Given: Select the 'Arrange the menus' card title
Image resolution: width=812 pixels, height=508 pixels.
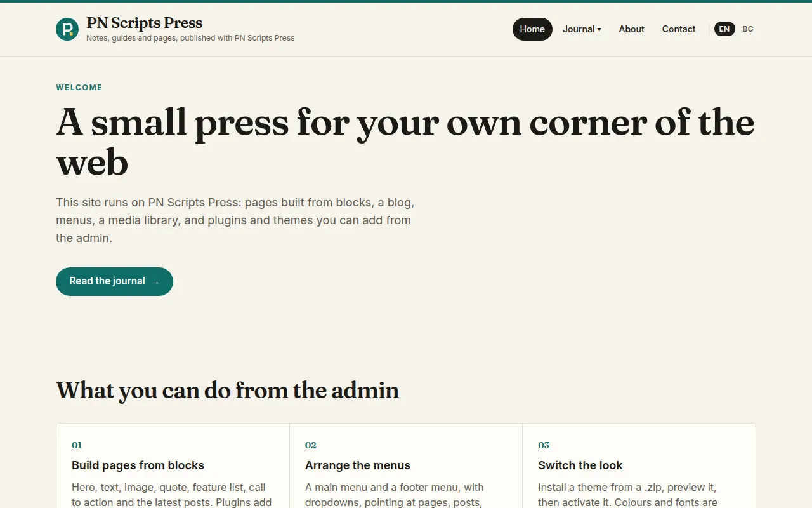Looking at the screenshot, I should click(358, 465).
